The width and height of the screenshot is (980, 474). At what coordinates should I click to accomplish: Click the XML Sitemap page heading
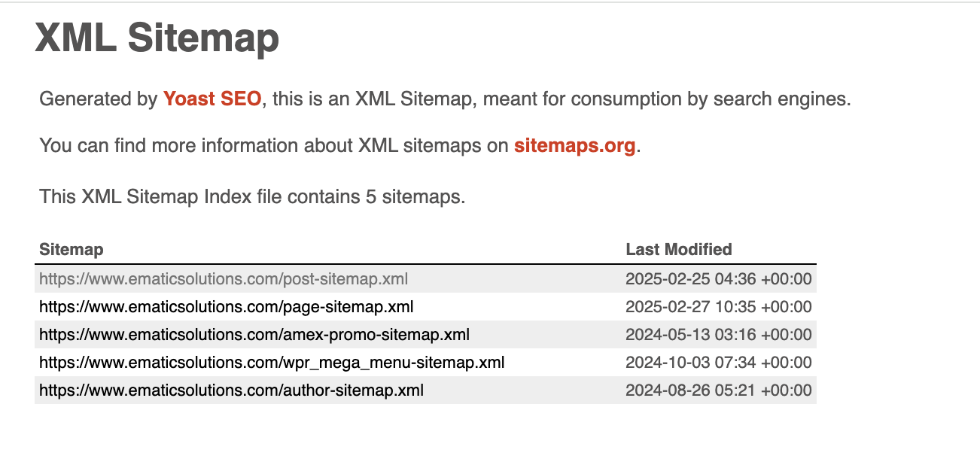pos(157,38)
